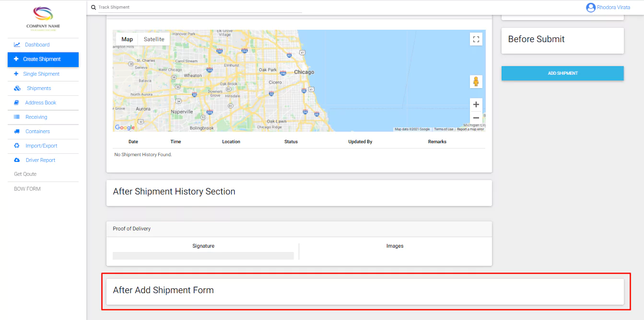Click the Address Book icon
644x320 pixels.
click(17, 103)
